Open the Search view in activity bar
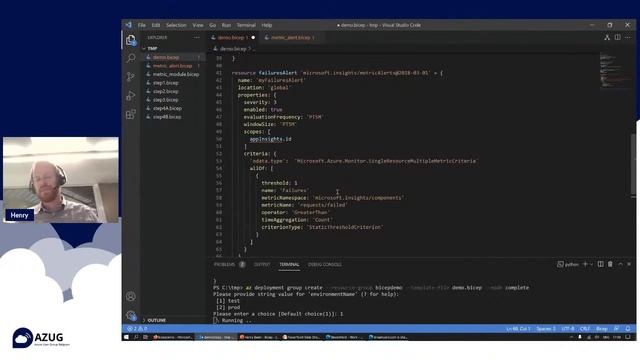The image size is (640, 360). coord(131,58)
